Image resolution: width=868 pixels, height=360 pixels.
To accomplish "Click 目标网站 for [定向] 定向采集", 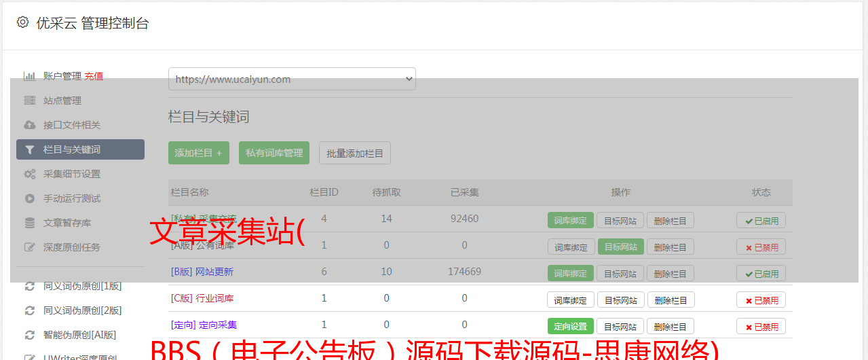I will click(x=621, y=326).
